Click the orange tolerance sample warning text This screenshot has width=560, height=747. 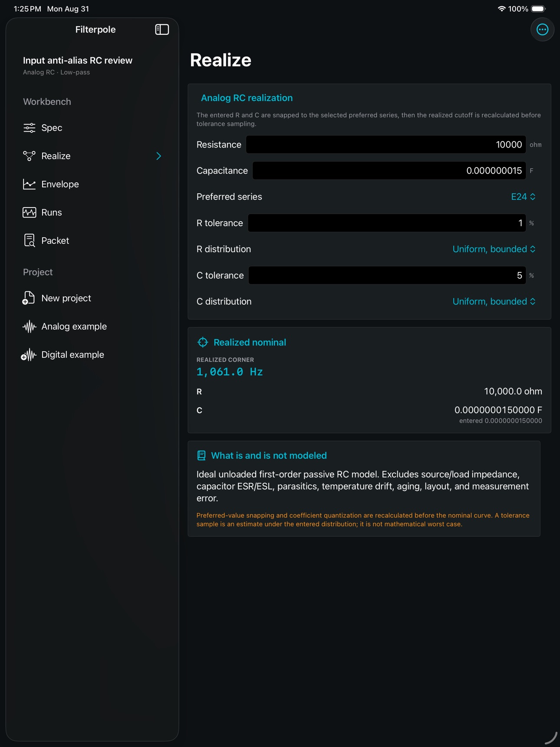point(363,520)
